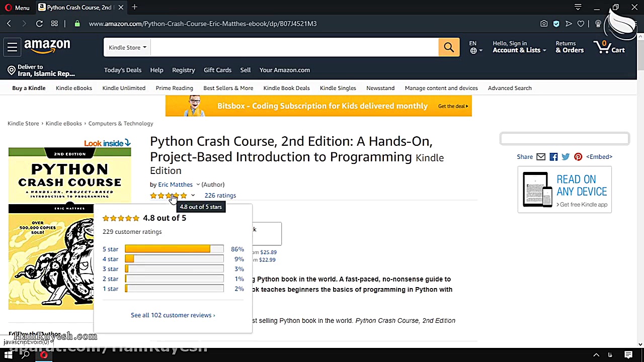Click the orange search magnifier button
Viewport: 644px width, 362px height.
point(448,48)
